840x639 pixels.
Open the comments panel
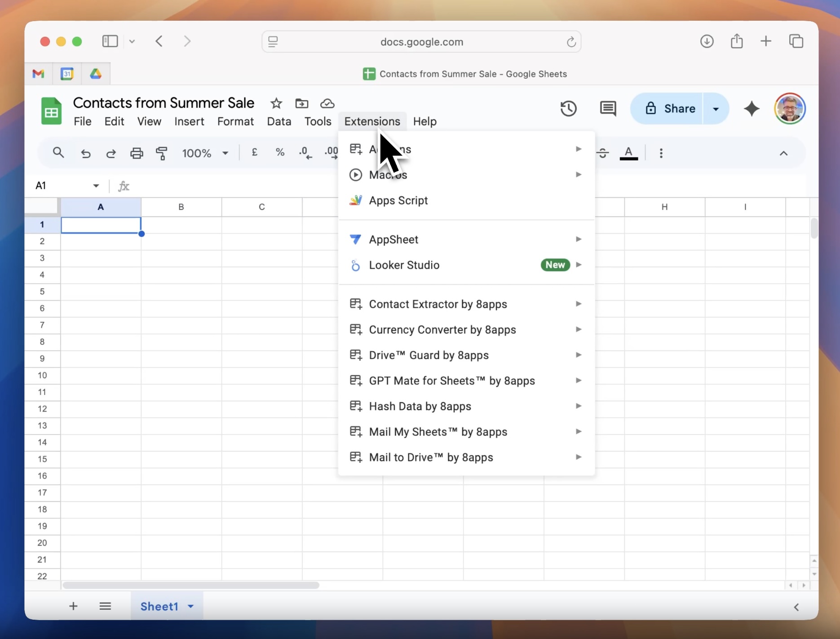click(x=607, y=108)
